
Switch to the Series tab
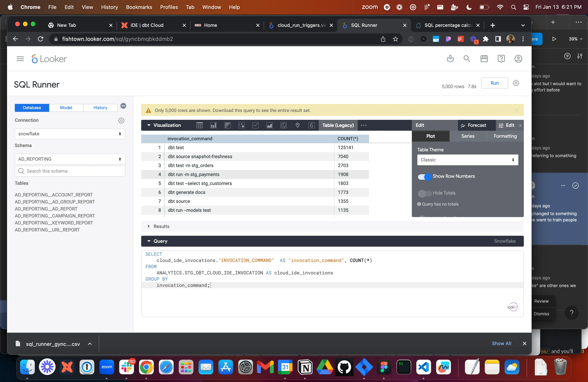(468, 136)
